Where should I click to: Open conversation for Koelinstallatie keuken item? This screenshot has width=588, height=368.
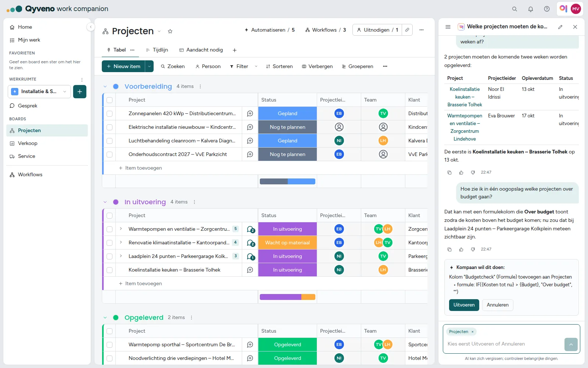[250, 270]
